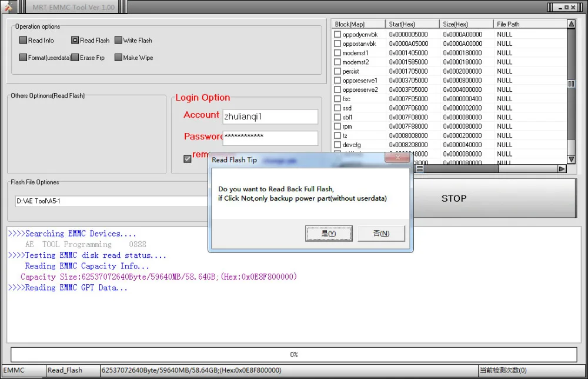
Task: Toggle the Erase Frp option
Action: (74, 57)
